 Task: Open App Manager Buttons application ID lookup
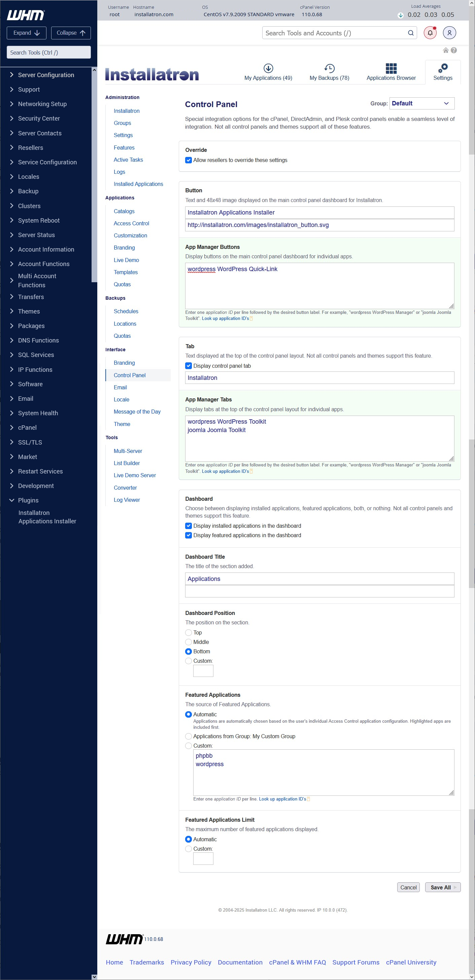tap(226, 319)
